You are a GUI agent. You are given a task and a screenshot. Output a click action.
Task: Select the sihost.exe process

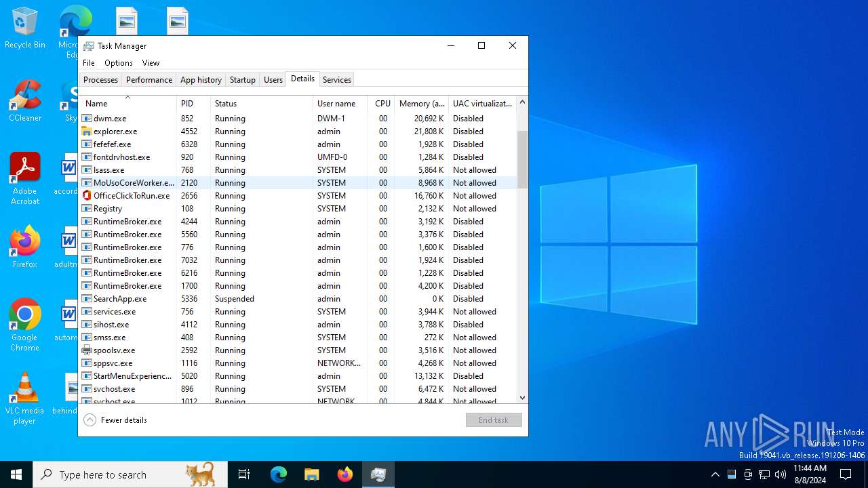coord(298,325)
